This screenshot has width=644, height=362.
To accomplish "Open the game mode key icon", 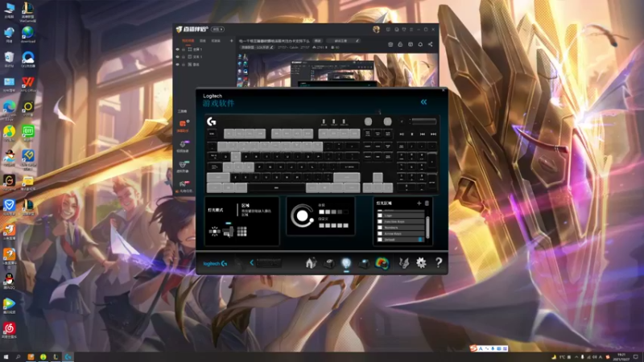I will [364, 263].
